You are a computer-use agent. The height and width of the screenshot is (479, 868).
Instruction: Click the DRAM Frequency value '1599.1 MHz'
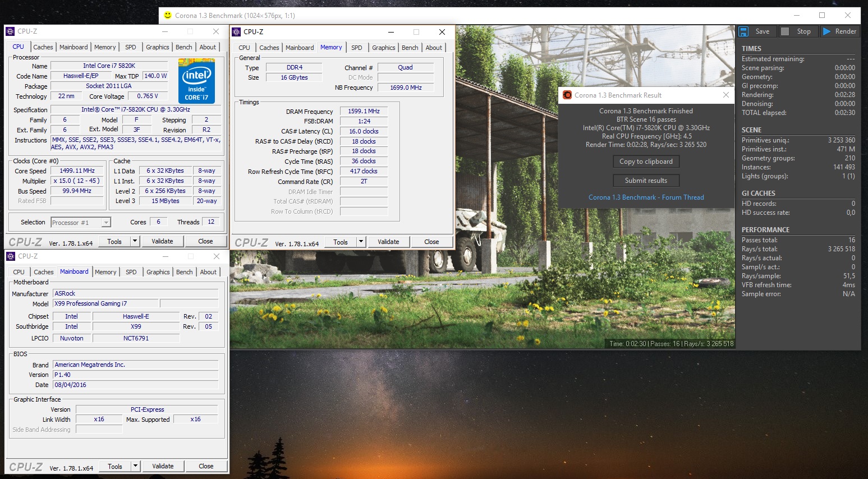[x=364, y=111]
